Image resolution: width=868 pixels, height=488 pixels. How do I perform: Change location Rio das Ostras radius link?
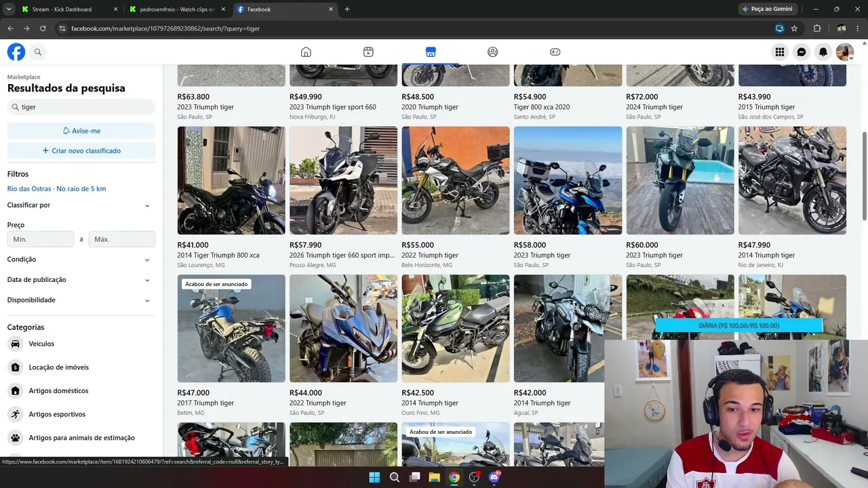[57, 189]
